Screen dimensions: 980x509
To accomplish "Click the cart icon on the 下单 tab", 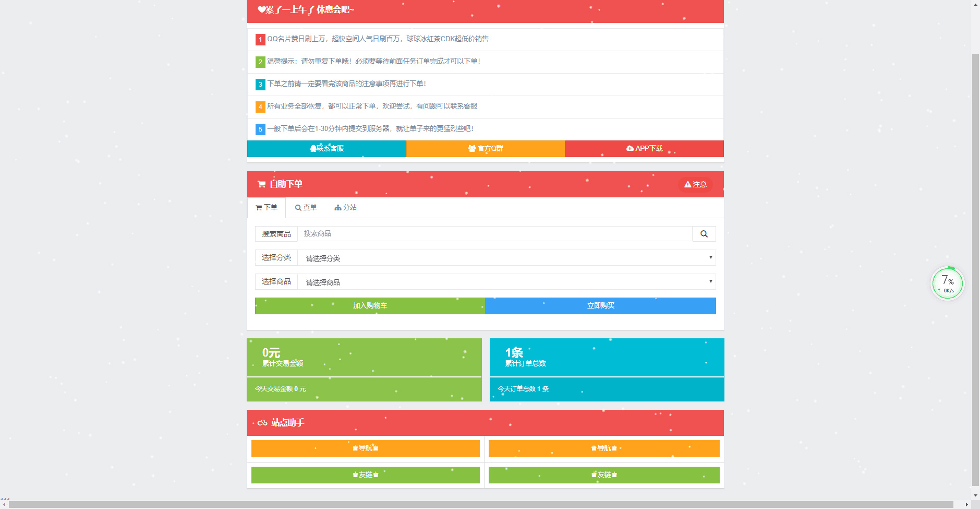I will 259,207.
